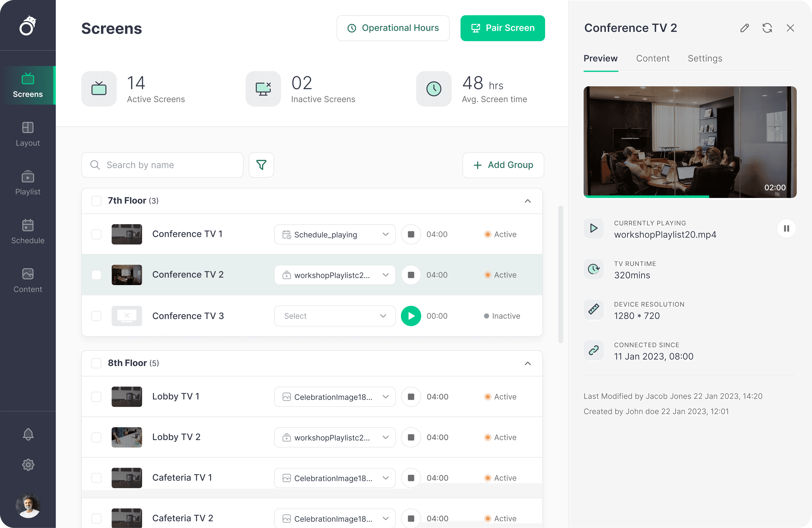Screen dimensions: 812x528
Task: Open Schedule_playing dropdown for Conference TV 1
Action: (334, 234)
